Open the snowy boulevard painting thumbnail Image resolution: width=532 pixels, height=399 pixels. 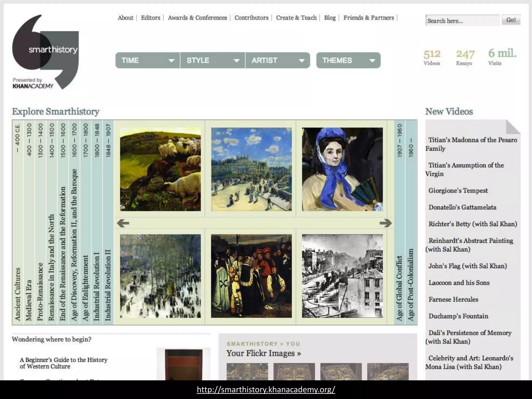click(160, 276)
